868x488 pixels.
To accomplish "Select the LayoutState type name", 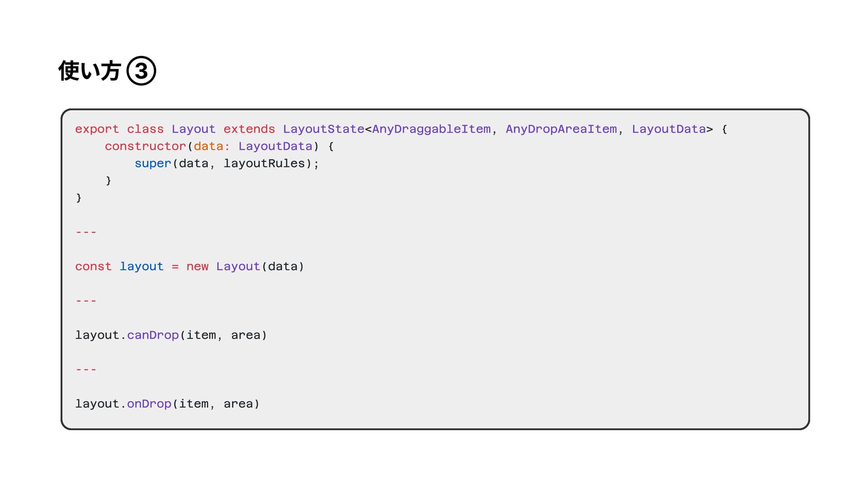I will point(324,129).
